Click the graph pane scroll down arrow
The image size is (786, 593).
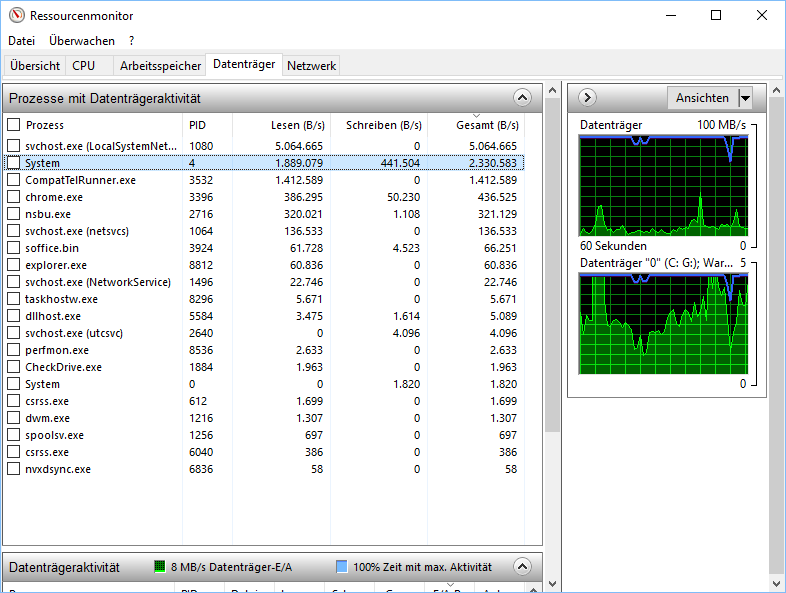pyautogui.click(x=776, y=583)
